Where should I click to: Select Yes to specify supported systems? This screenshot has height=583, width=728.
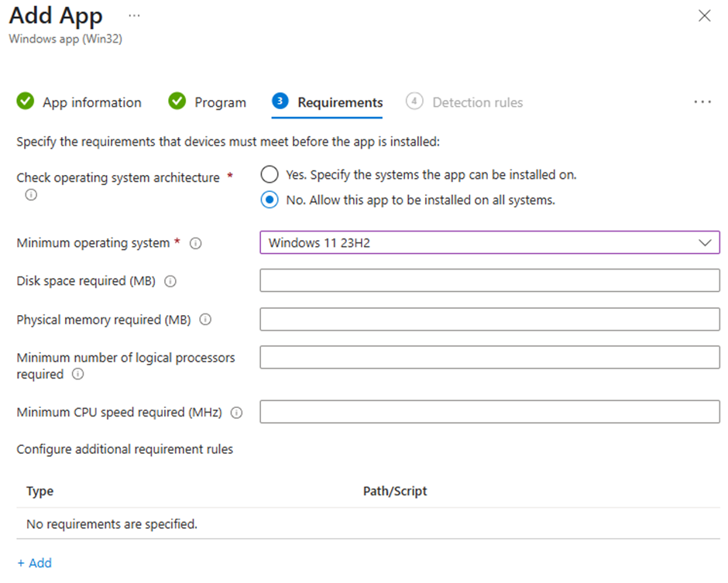270,174
